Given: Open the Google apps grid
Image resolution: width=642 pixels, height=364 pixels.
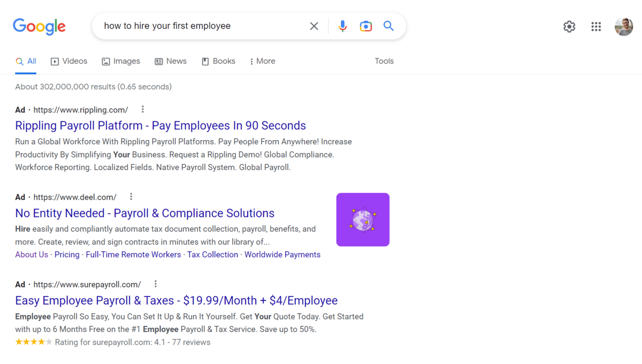Looking at the screenshot, I should click(x=596, y=26).
